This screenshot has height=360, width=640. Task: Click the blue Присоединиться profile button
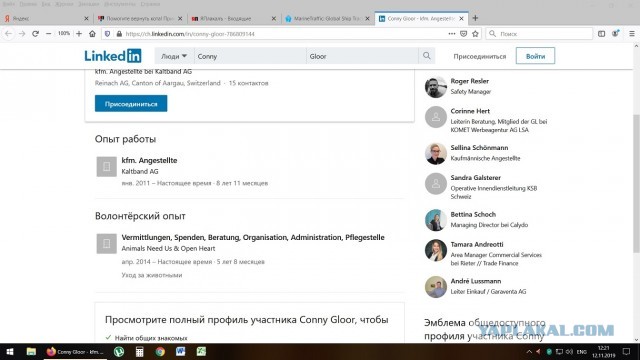pos(131,104)
